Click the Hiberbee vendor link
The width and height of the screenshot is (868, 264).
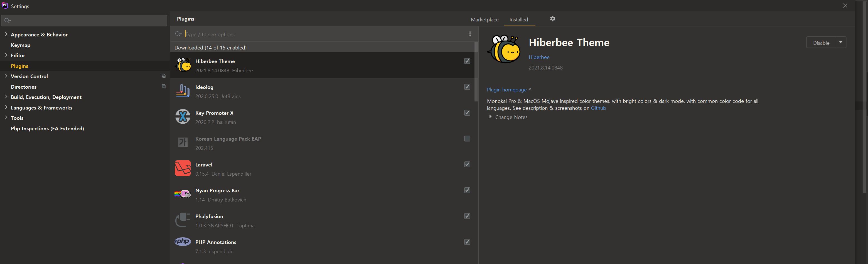tap(539, 57)
